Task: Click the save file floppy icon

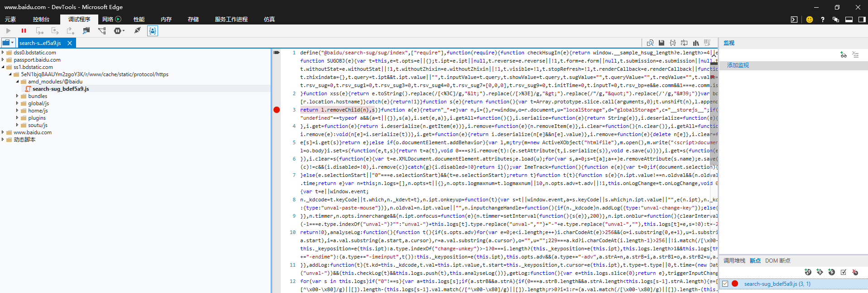Action: coord(662,43)
